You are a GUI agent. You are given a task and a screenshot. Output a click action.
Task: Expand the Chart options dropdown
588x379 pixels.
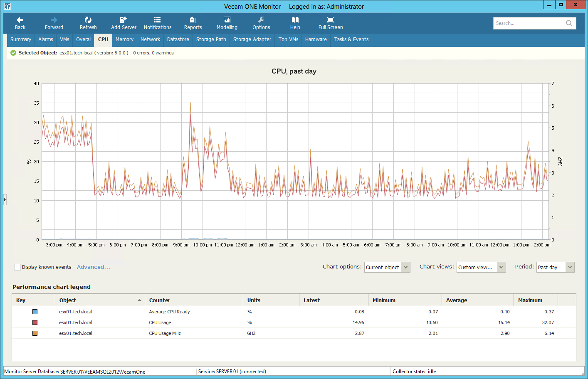click(x=406, y=267)
